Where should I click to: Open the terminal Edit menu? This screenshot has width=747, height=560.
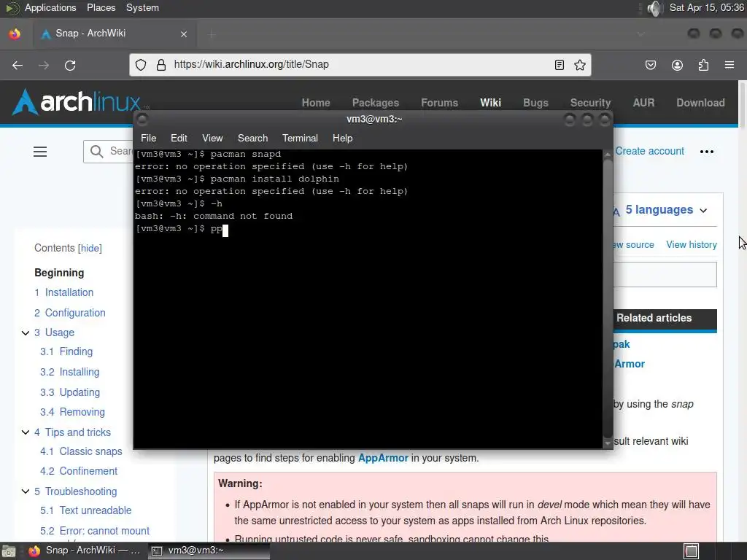179,138
